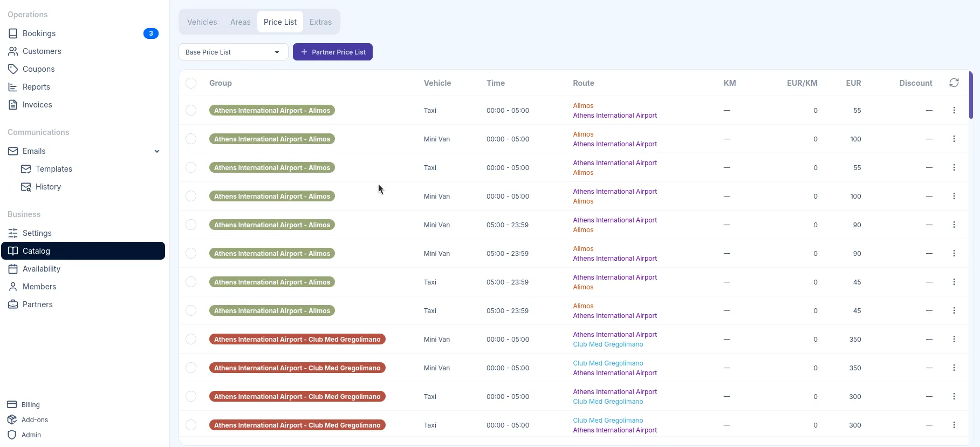This screenshot has width=980, height=447.
Task: Click Club Med Gregolimano link in last row
Action: point(608,421)
